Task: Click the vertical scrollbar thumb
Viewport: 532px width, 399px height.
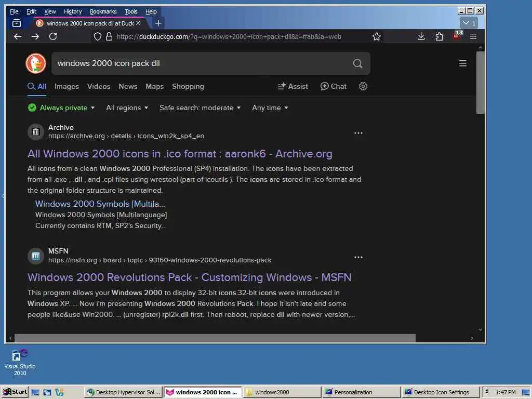Action: tap(480, 83)
